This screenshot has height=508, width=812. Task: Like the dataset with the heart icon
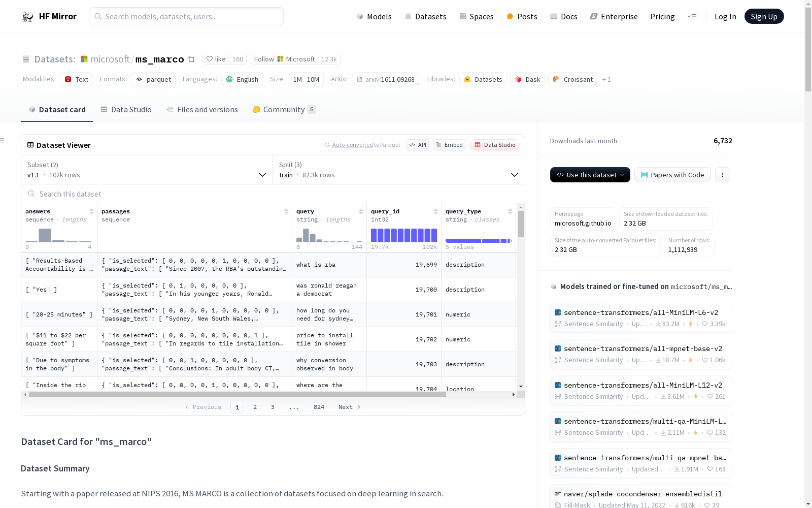(210, 59)
